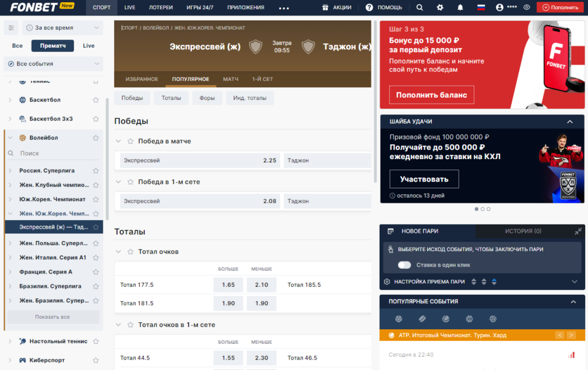Toggle Ставка в один клик switch
The width and height of the screenshot is (588, 370).
(x=404, y=265)
